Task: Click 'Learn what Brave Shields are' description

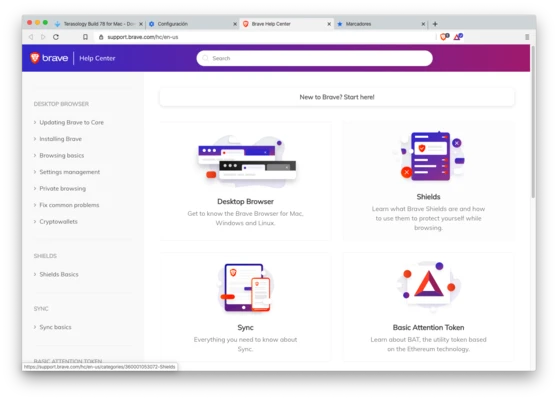Action: coord(428,218)
